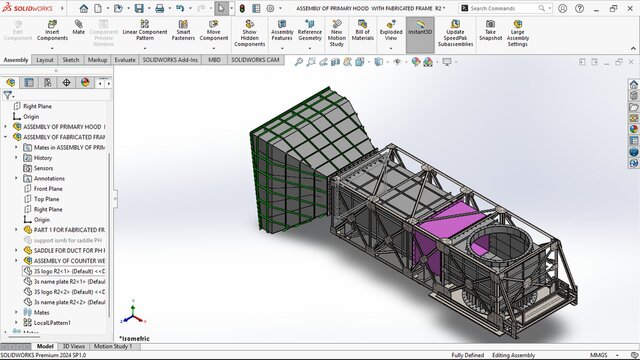Open SOLIDWORKS Add-Ins tab

(x=170, y=60)
